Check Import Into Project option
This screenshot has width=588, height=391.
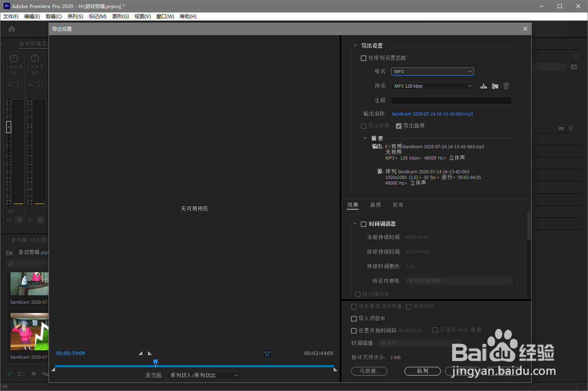[x=354, y=319]
